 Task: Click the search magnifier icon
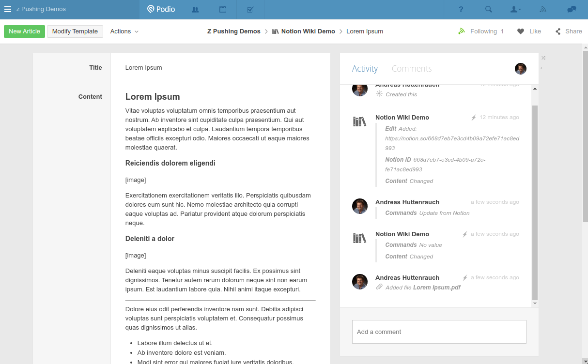(489, 9)
